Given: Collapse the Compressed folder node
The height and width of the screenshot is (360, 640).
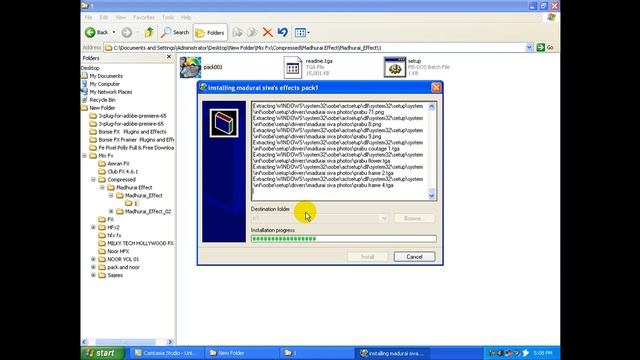Looking at the screenshot, I should click(x=93, y=180).
